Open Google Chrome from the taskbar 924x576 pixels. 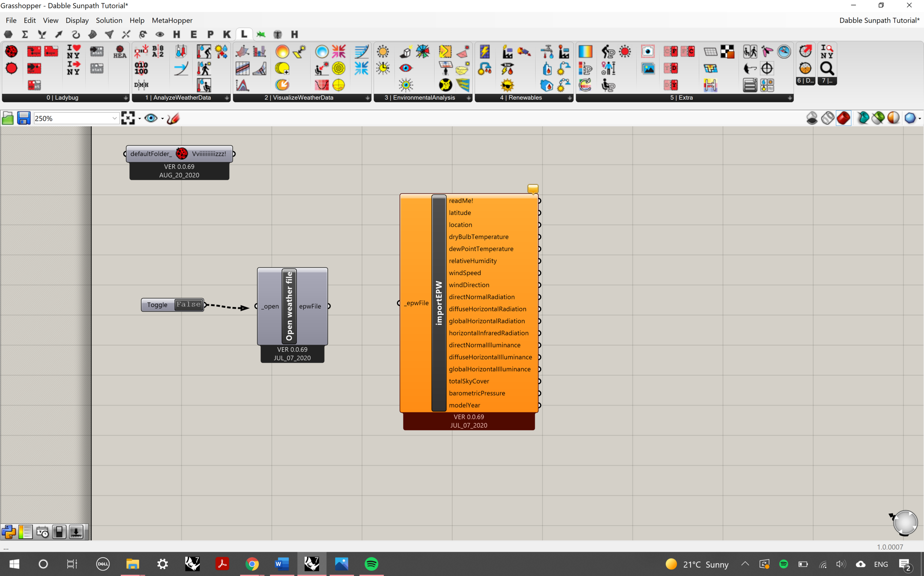coord(252,564)
